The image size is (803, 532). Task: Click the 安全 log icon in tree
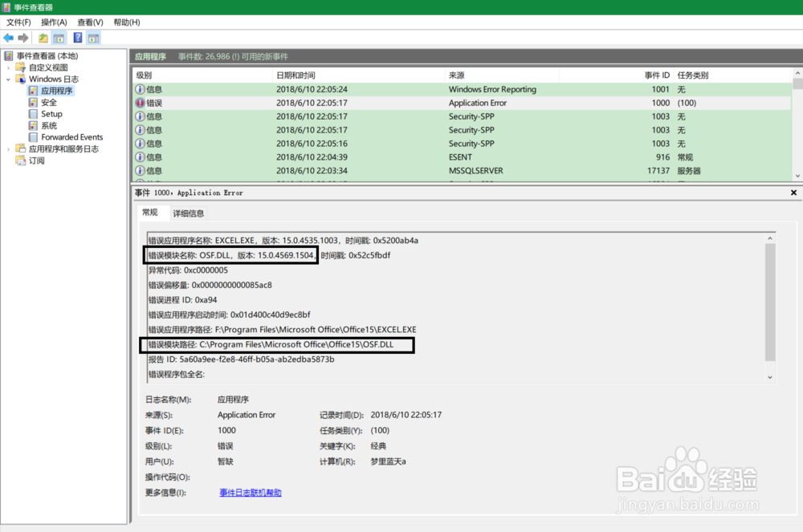pos(33,103)
